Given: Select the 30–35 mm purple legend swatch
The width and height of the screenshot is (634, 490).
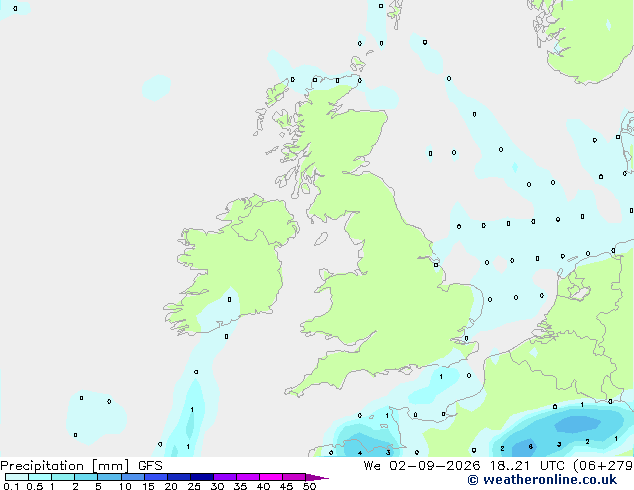Looking at the screenshot, I should click(x=225, y=477).
